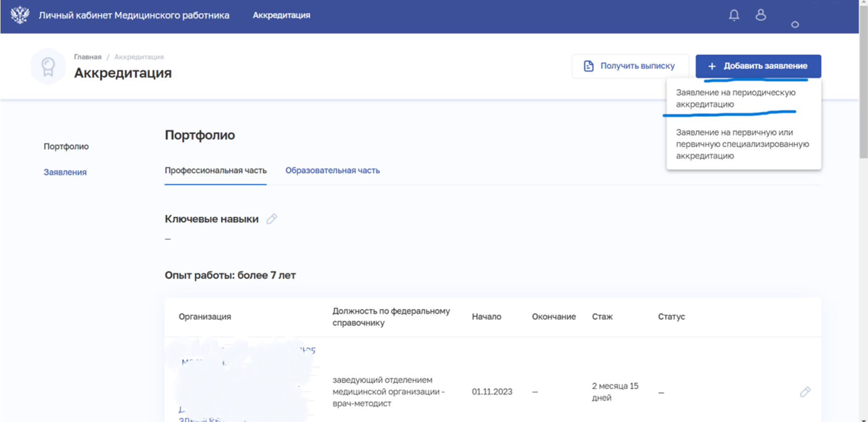868x422 pixels.
Task: Switch to Образовательная часть tab
Action: pyautogui.click(x=332, y=170)
